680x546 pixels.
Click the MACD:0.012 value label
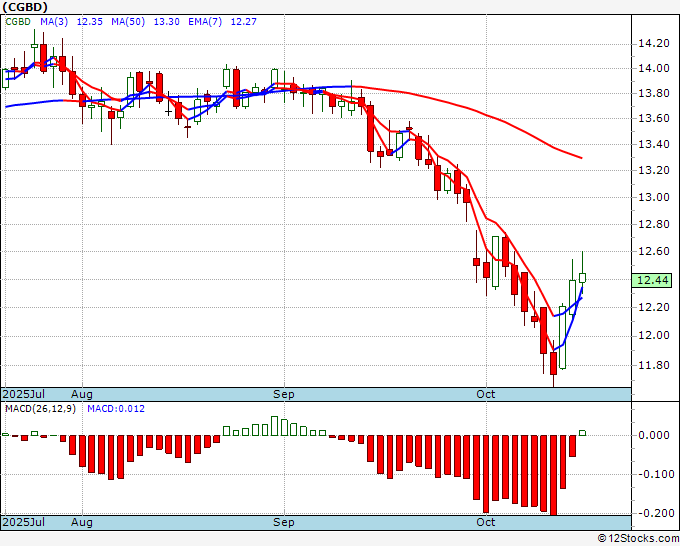[x=116, y=409]
